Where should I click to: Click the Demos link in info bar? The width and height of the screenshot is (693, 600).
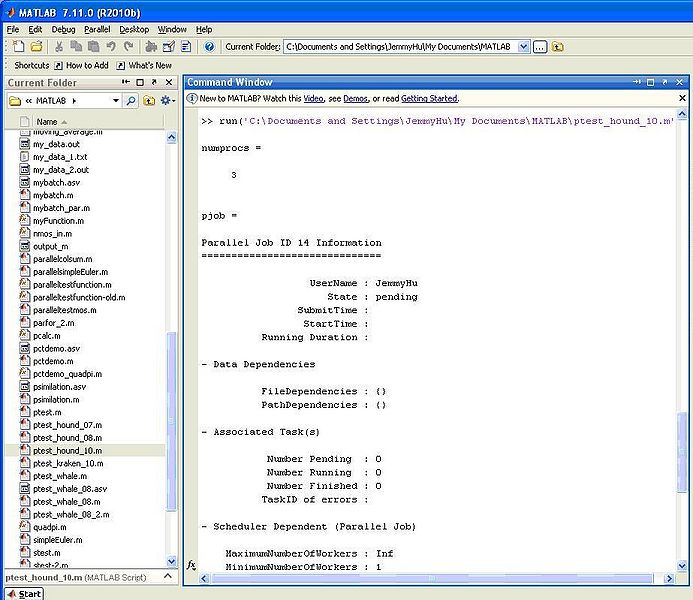(355, 99)
